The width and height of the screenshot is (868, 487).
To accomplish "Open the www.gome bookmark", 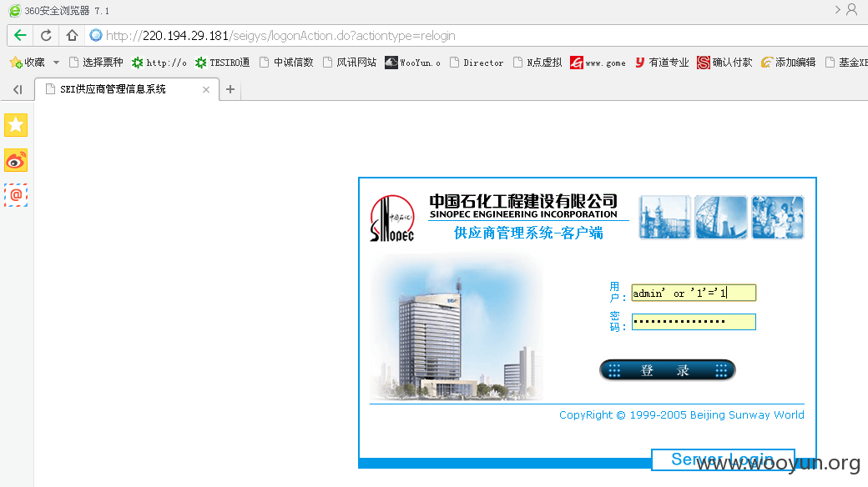I will [598, 63].
